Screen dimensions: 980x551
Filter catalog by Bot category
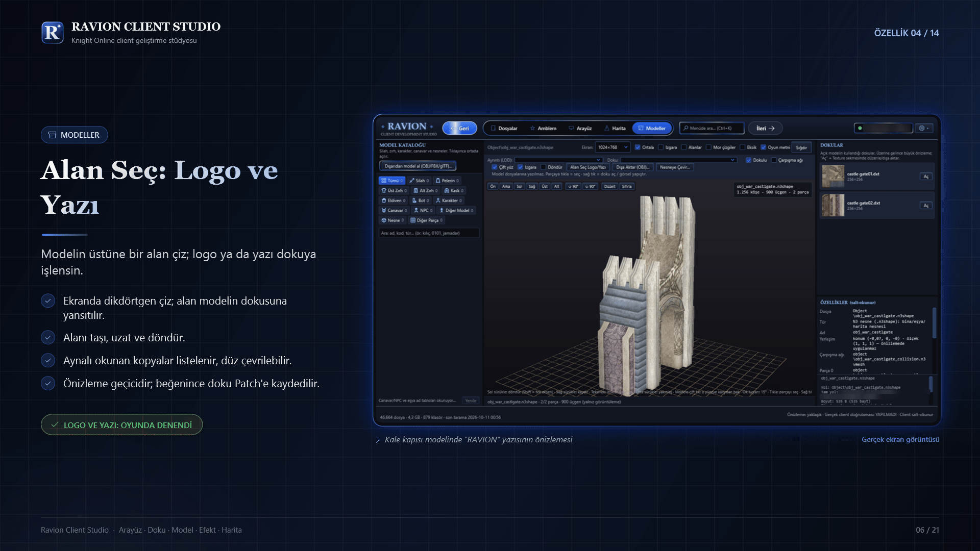[x=421, y=201]
